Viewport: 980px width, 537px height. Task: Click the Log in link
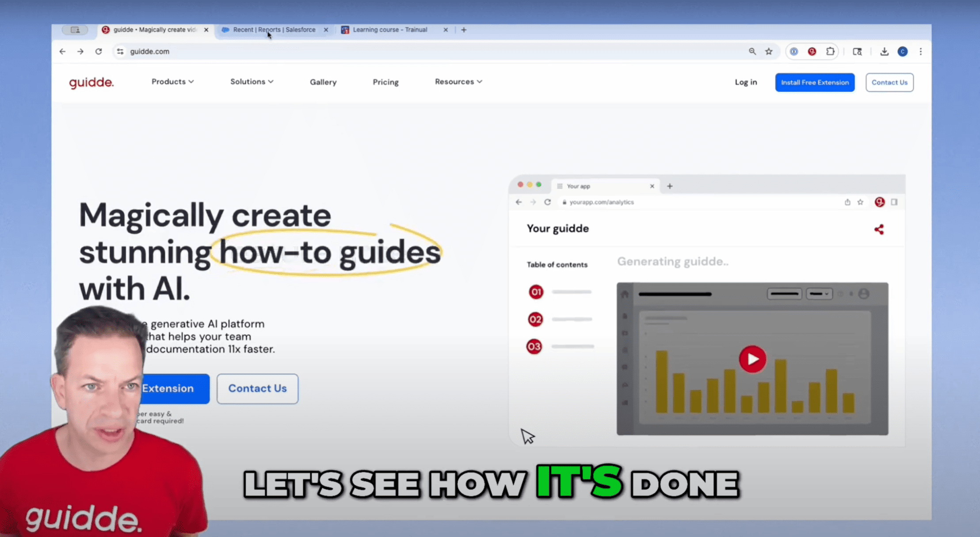coord(746,82)
